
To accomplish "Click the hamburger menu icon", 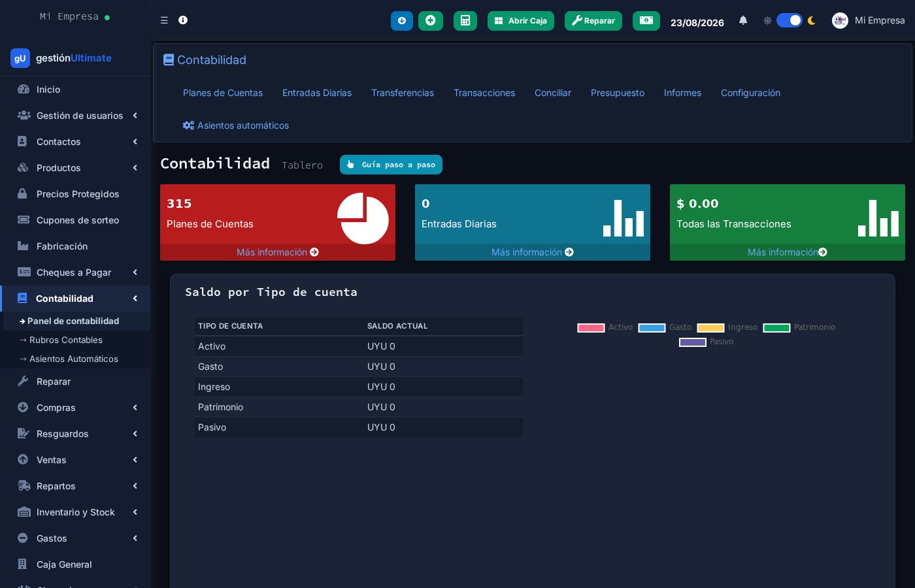I will [164, 20].
